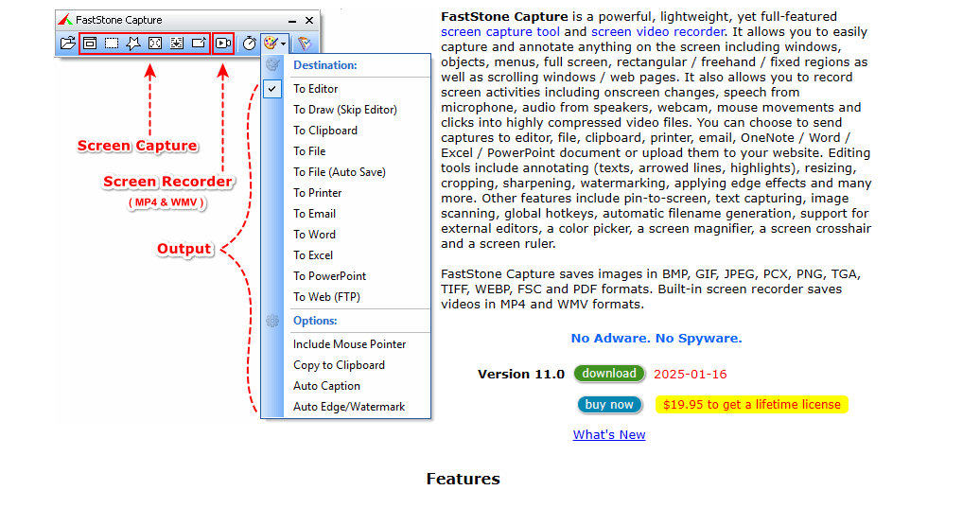
Task: Click the green download button
Action: [x=609, y=374]
